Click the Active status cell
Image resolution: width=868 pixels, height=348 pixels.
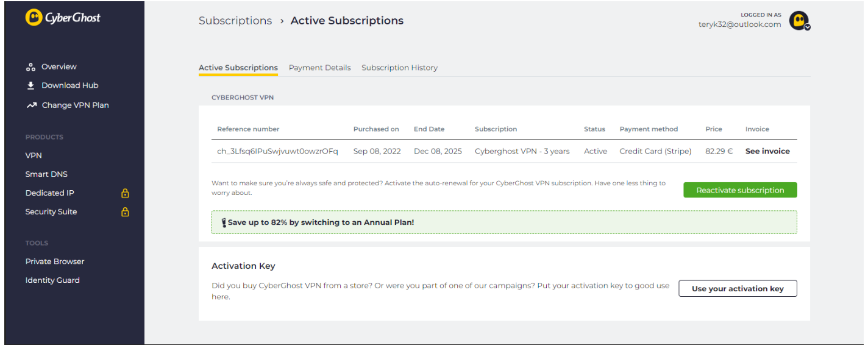point(596,151)
